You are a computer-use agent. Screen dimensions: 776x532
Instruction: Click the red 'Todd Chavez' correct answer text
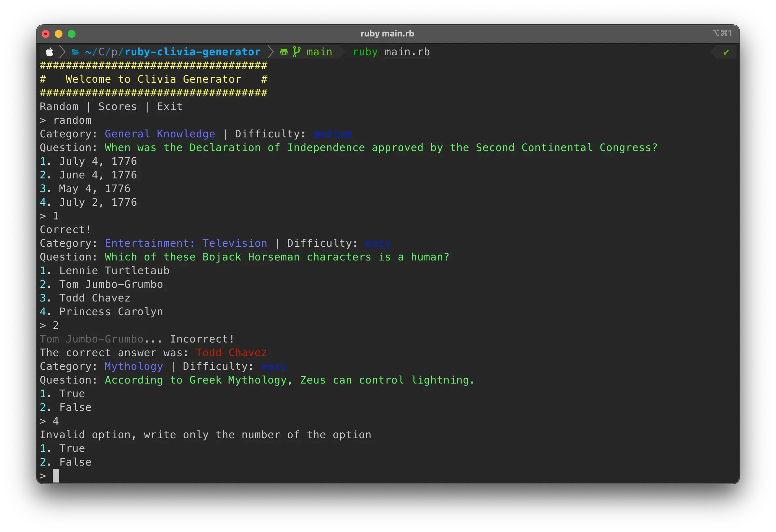pos(231,353)
